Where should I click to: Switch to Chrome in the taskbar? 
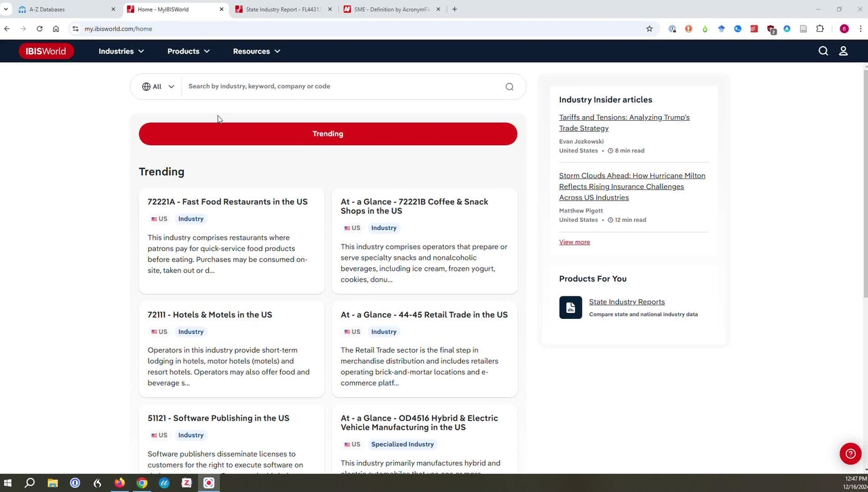142,483
